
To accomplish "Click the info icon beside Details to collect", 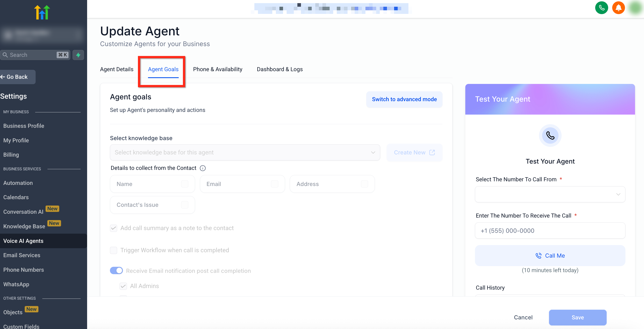I will (x=203, y=168).
